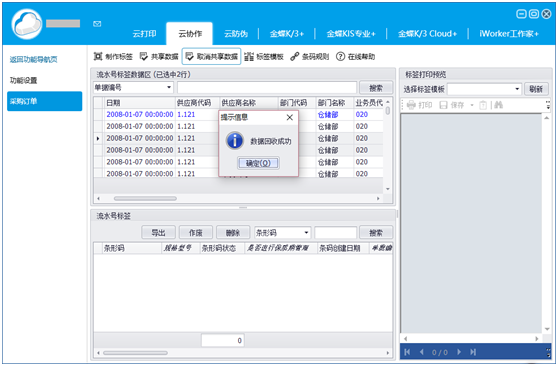The image size is (558, 366).
Task: Click lower 搜索 button in 流水号标签
Action: pos(376,232)
